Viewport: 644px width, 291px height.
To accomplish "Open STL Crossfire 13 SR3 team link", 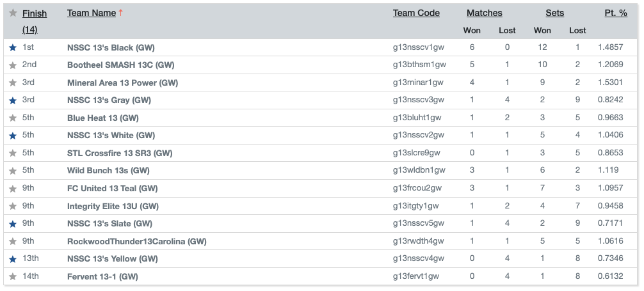I will (x=120, y=153).
